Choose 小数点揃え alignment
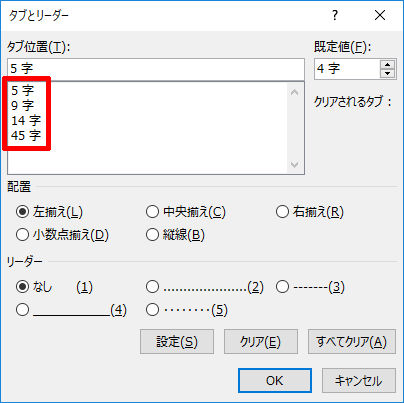 coord(62,235)
